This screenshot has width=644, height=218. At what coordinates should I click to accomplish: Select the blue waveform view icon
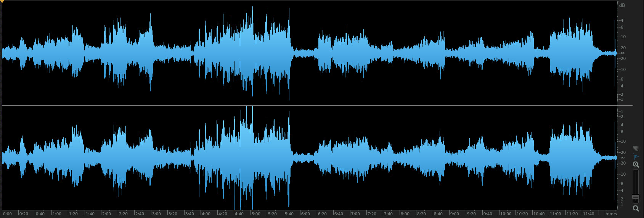[x=636, y=156]
